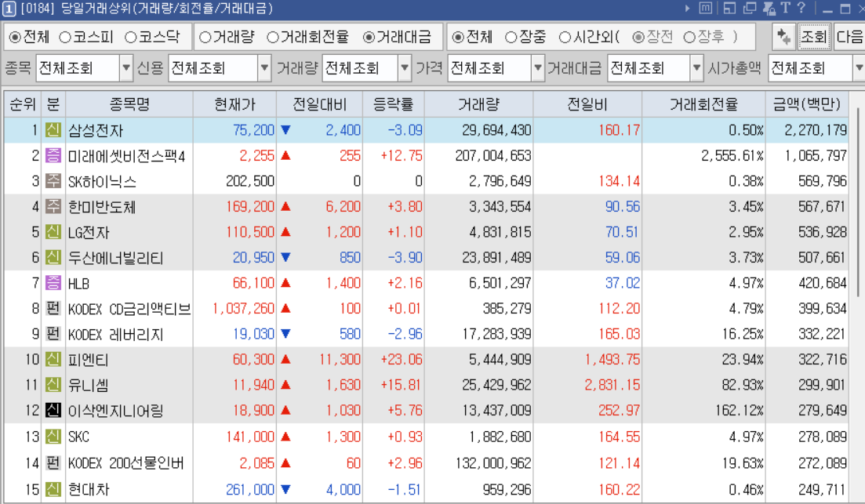This screenshot has width=865, height=504.
Task: Click the 다음 next button
Action: click(849, 37)
